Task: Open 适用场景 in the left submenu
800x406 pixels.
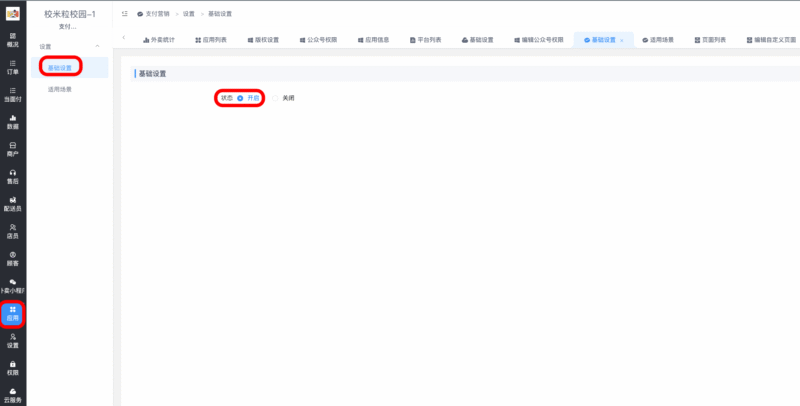Action: pos(60,89)
